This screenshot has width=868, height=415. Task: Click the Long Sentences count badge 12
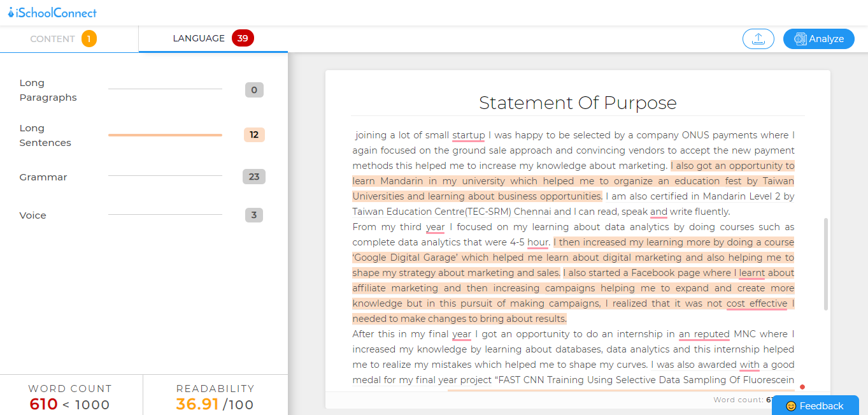click(x=254, y=135)
